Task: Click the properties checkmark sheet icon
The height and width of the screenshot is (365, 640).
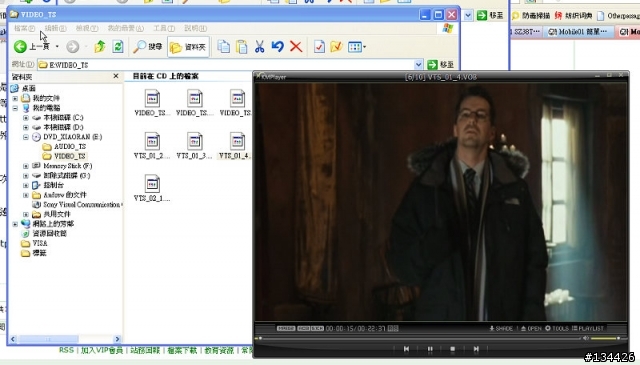Action: 319,47
